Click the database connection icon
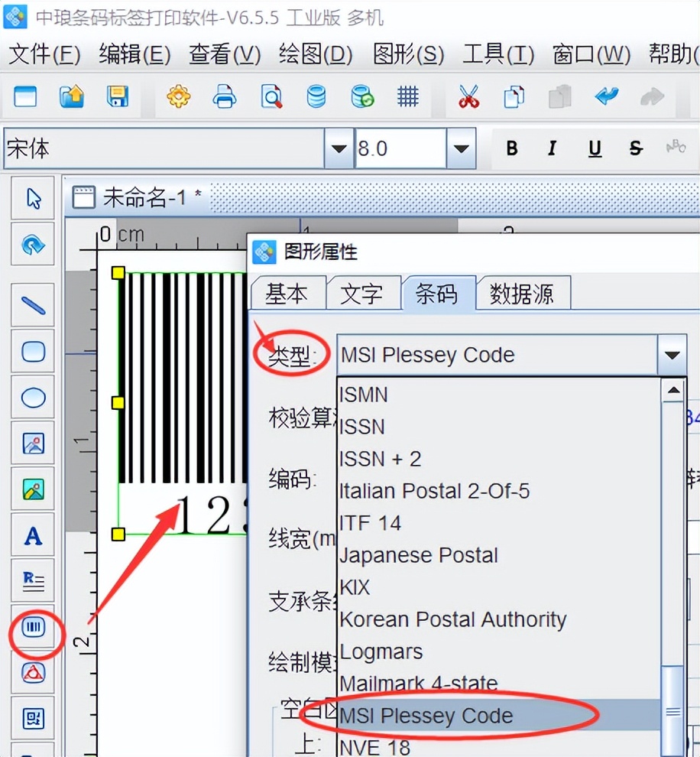The image size is (700, 757). click(x=316, y=97)
